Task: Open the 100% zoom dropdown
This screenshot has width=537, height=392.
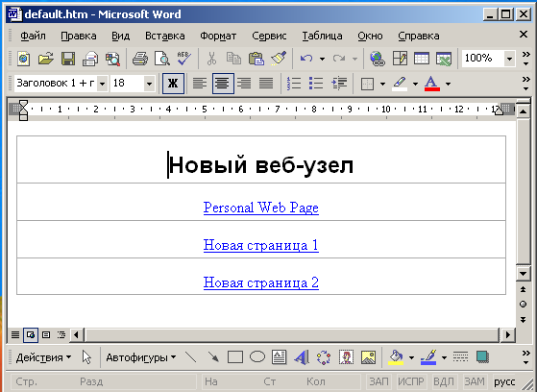Action: point(509,59)
